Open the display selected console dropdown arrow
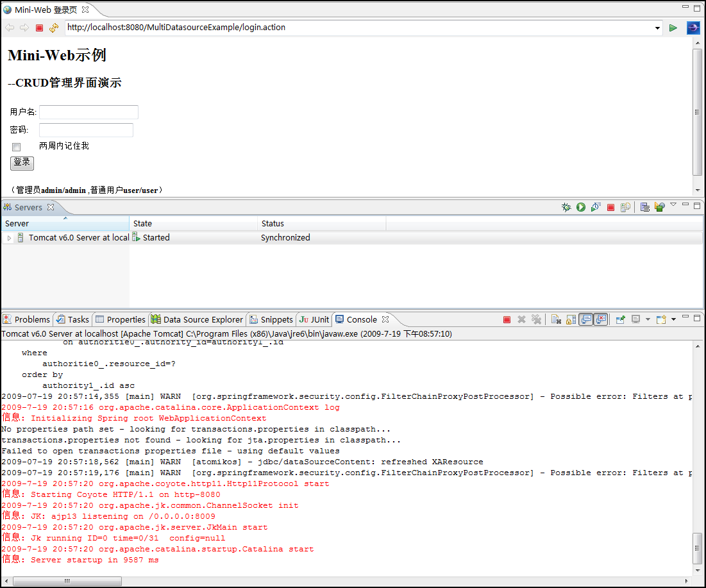 pos(648,320)
